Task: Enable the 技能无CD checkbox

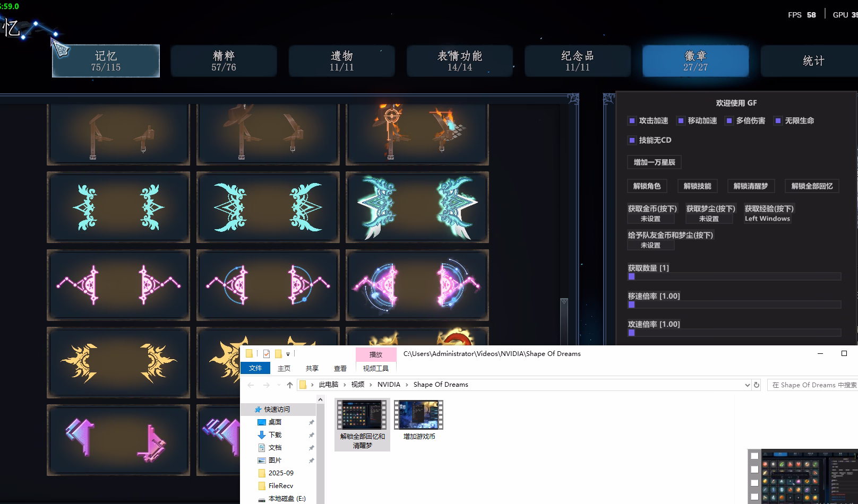Action: pyautogui.click(x=631, y=140)
